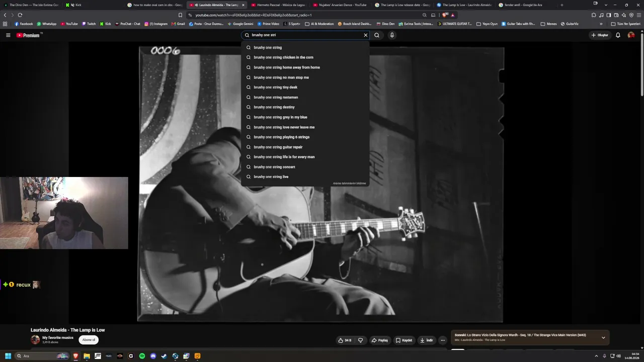644x362 pixels.
Task: Open WhatsApp bookmark
Action: tap(46, 24)
